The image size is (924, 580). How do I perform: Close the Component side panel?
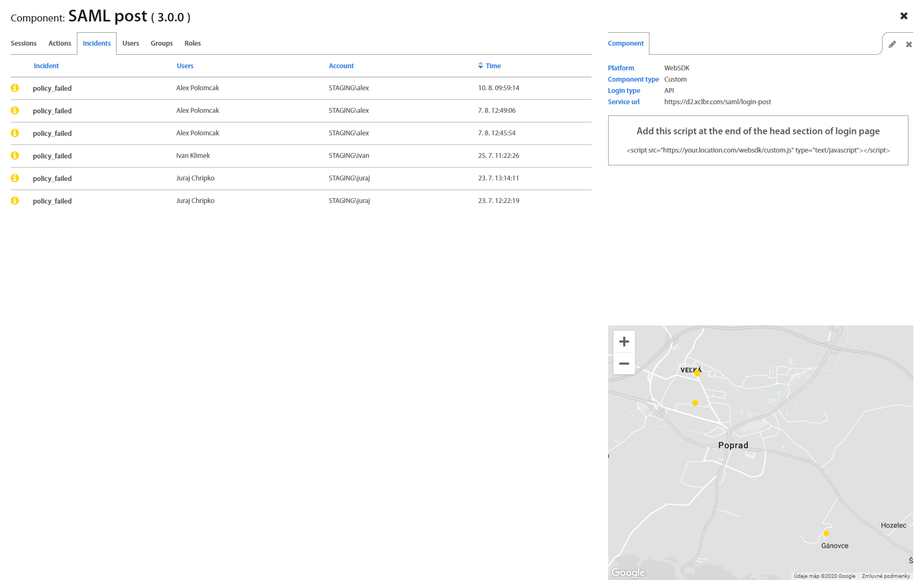click(x=909, y=44)
